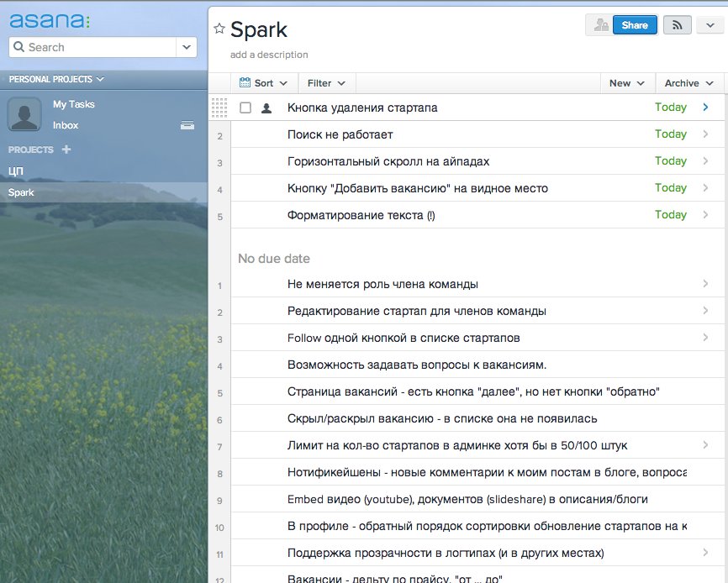This screenshot has height=583, width=728.
Task: Open details arrow for Поиск не работает
Action: pos(705,134)
